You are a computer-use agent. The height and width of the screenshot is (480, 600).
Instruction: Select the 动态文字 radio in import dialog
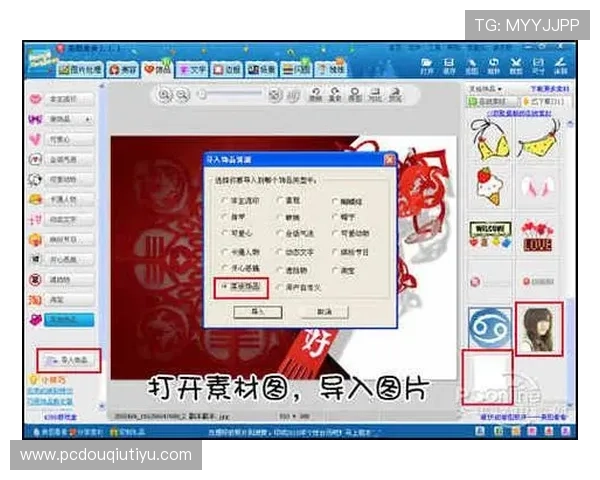(280, 252)
